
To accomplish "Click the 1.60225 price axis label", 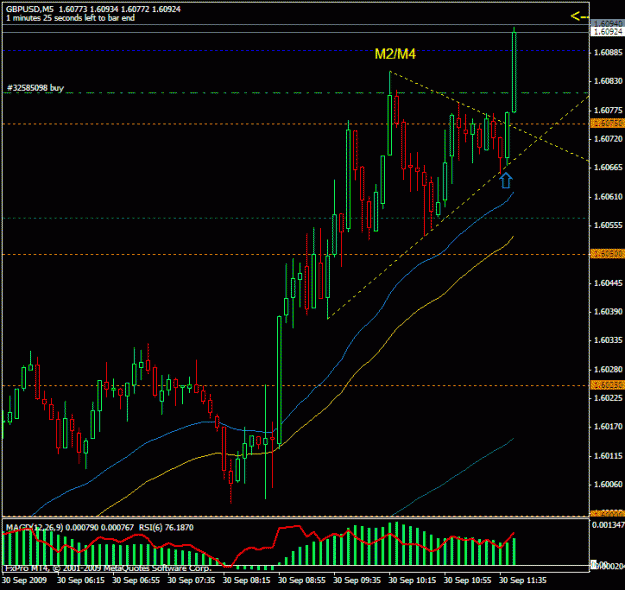I will (608, 398).
